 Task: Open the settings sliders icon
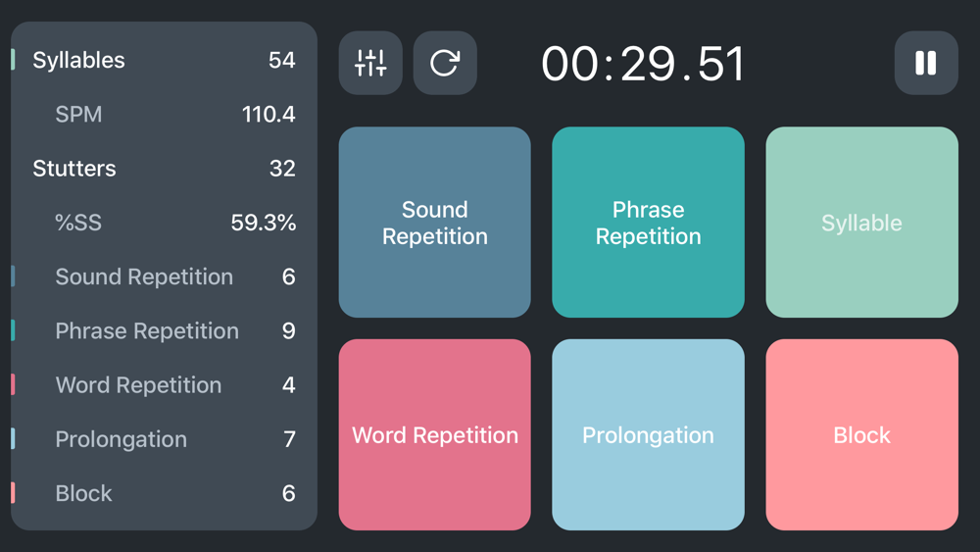[x=370, y=63]
